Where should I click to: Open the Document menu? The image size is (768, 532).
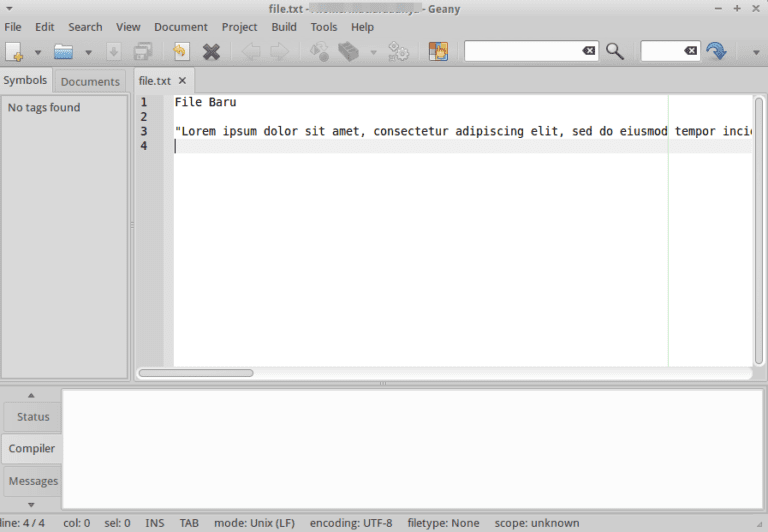(x=181, y=27)
